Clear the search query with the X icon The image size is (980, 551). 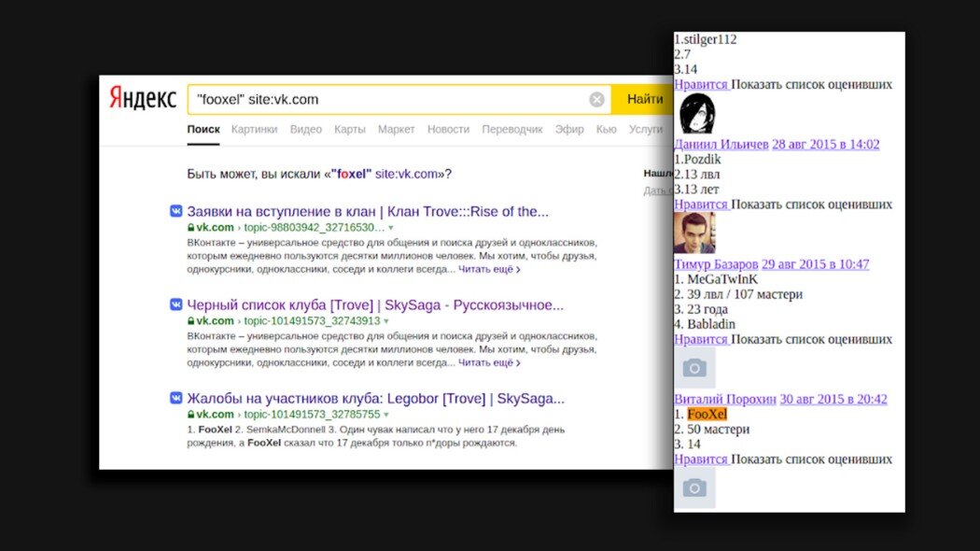tap(597, 99)
